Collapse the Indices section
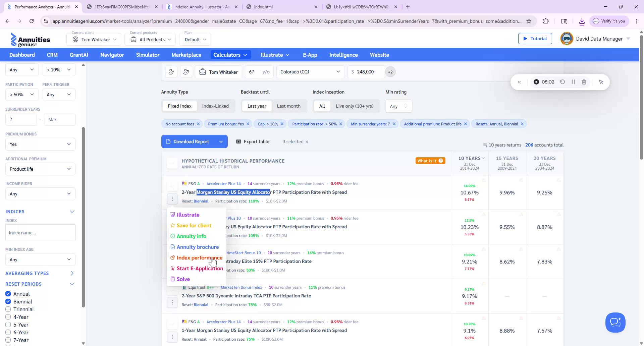The image size is (644, 346). 72,212
